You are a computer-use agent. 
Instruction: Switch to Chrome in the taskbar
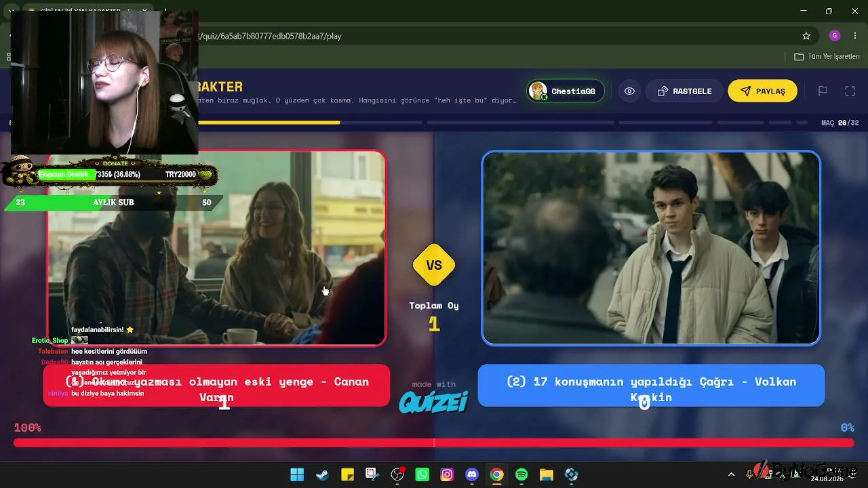click(x=497, y=474)
